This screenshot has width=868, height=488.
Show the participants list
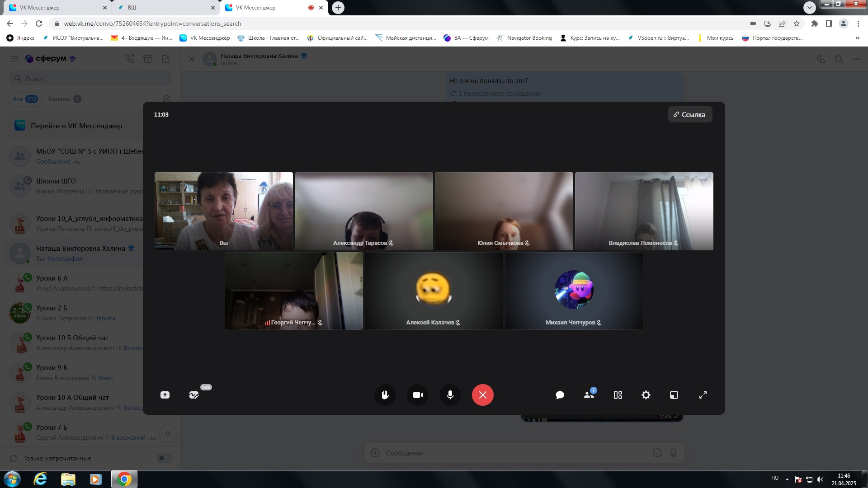(589, 395)
